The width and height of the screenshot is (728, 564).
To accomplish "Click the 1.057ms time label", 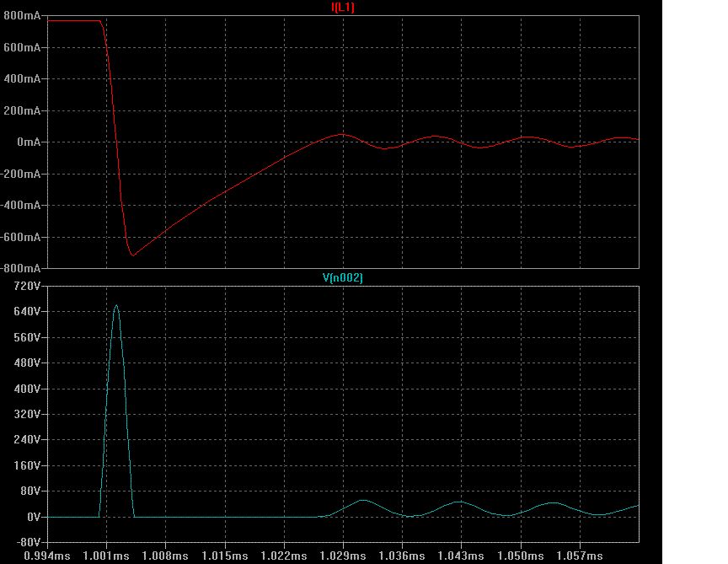I will coord(580,556).
